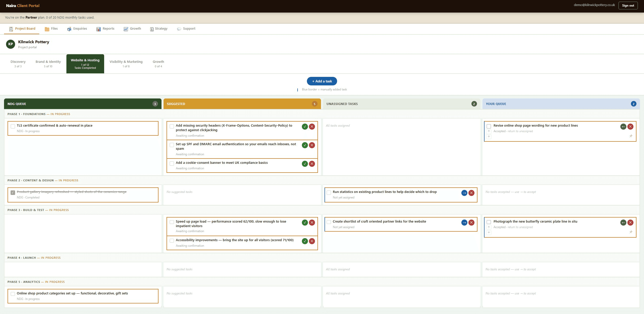Open the Reports tab
The height and width of the screenshot is (314, 644).
(105, 29)
